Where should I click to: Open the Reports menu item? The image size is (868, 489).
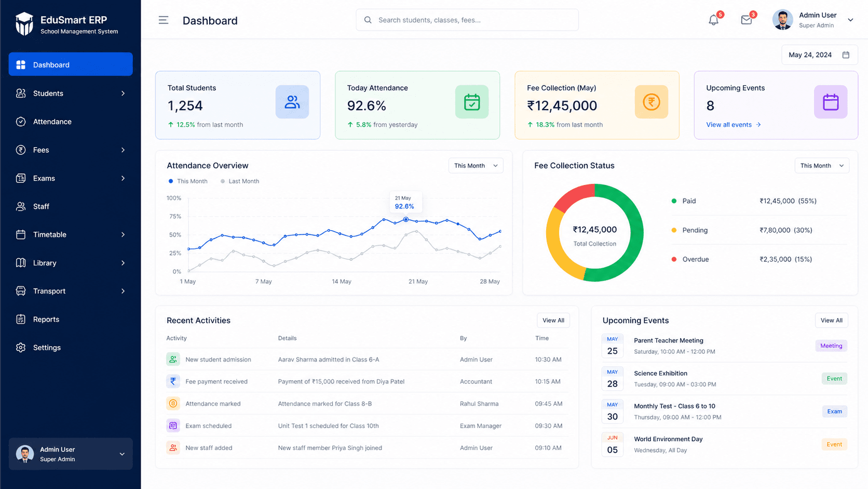click(x=71, y=319)
